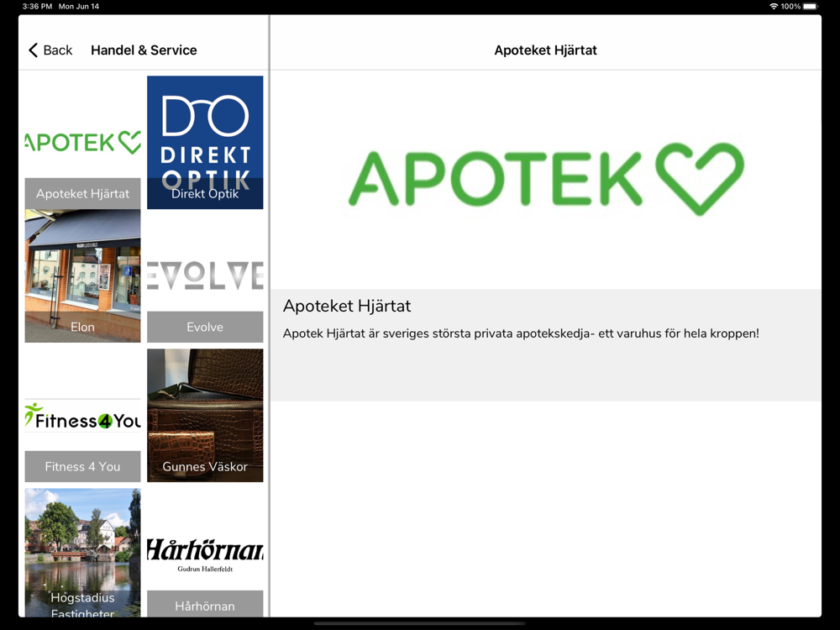Open the Direkt Optik store tile
This screenshot has height=630, width=840.
(x=205, y=143)
